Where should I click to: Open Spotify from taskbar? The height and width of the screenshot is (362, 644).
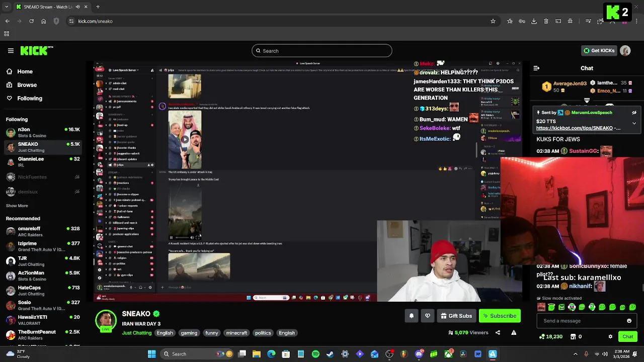[315, 354]
